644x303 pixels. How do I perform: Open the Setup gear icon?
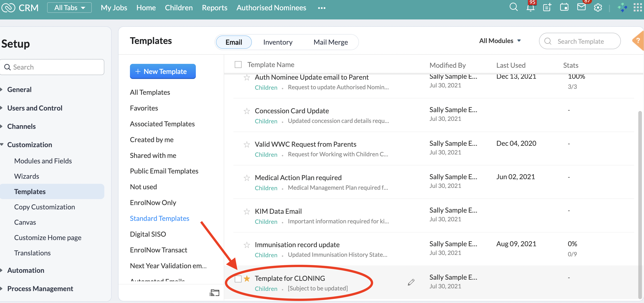click(598, 8)
